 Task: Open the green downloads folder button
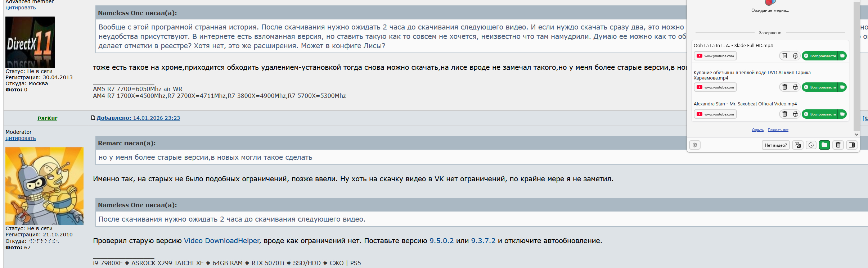click(824, 145)
